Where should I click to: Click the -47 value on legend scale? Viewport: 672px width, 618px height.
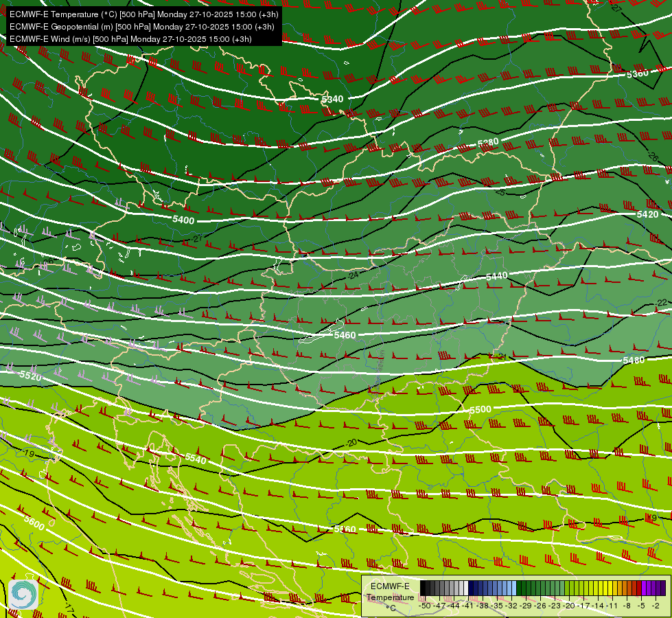pos(439,606)
